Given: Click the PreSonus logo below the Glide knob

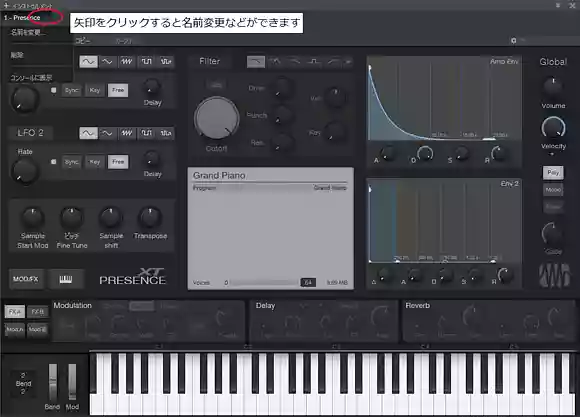Looking at the screenshot, I should (554, 275).
